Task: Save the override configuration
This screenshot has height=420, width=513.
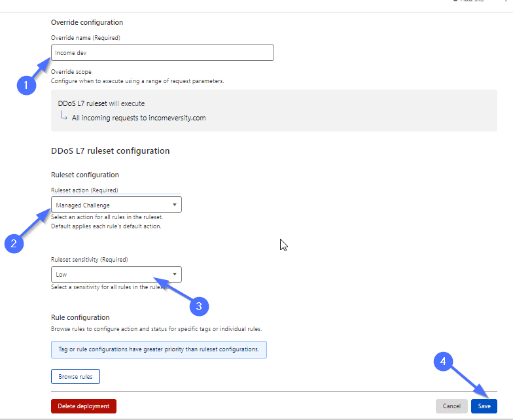Action: click(x=484, y=406)
